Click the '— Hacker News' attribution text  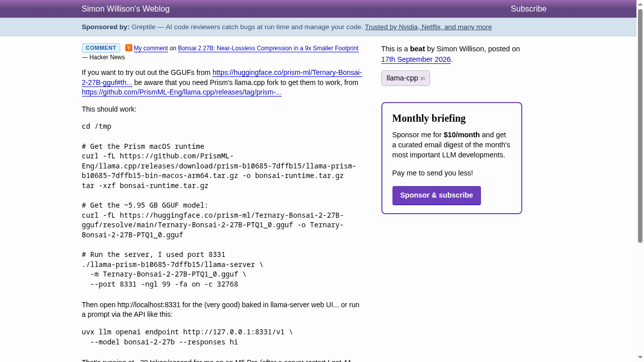click(x=104, y=57)
